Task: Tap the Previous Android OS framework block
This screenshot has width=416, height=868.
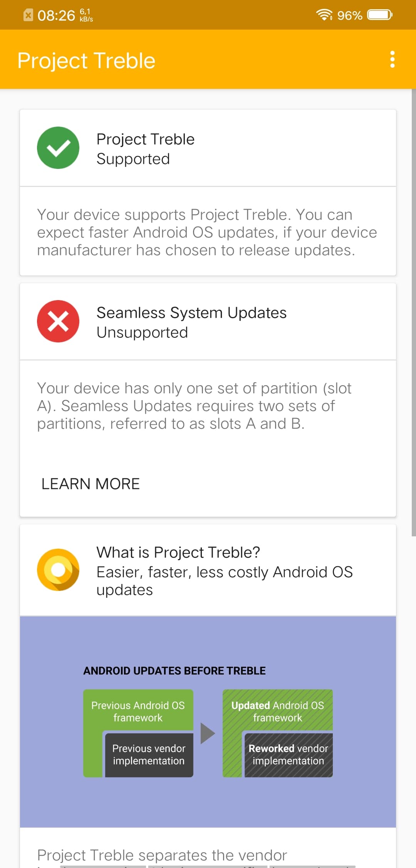Action: (x=138, y=711)
